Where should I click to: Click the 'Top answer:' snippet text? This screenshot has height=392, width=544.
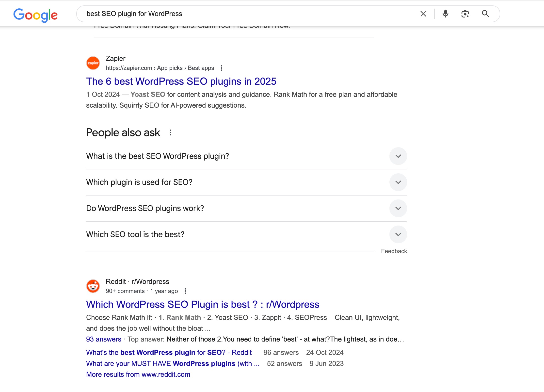click(x=146, y=339)
